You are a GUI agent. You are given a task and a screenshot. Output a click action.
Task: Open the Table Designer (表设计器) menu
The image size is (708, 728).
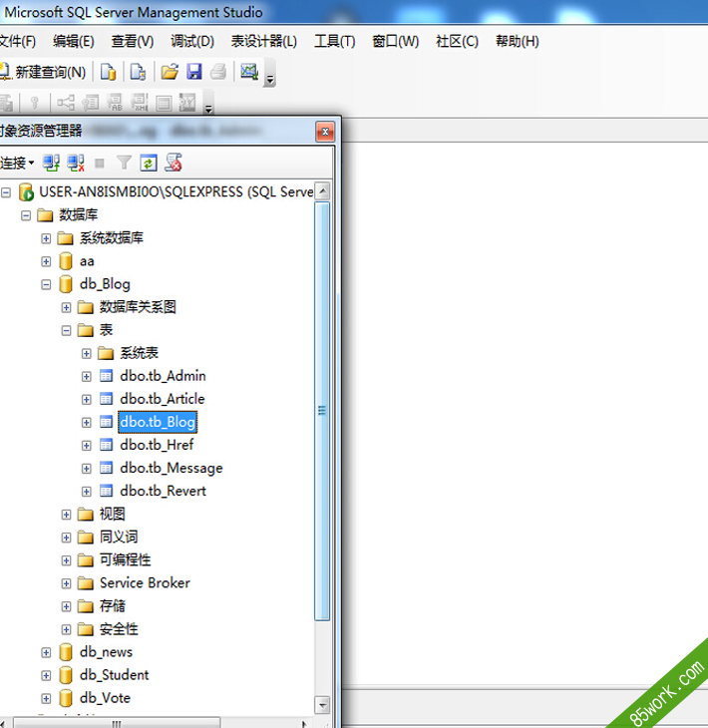[263, 41]
